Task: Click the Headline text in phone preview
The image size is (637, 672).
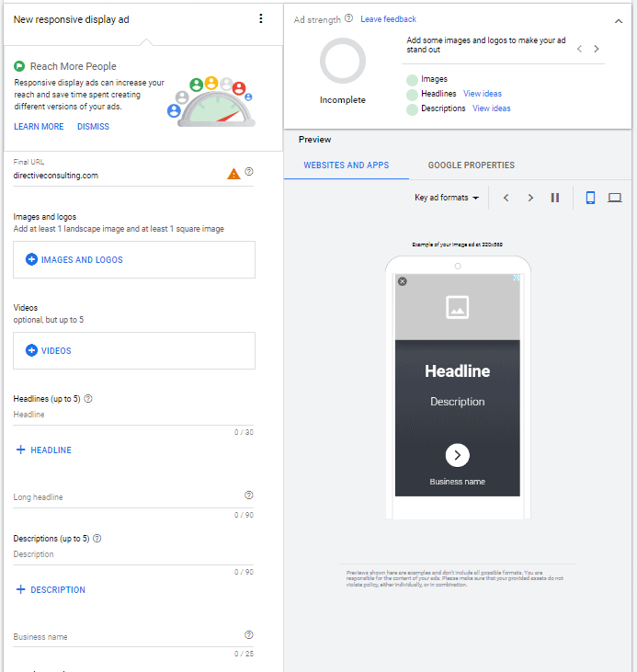Action: coord(458,371)
